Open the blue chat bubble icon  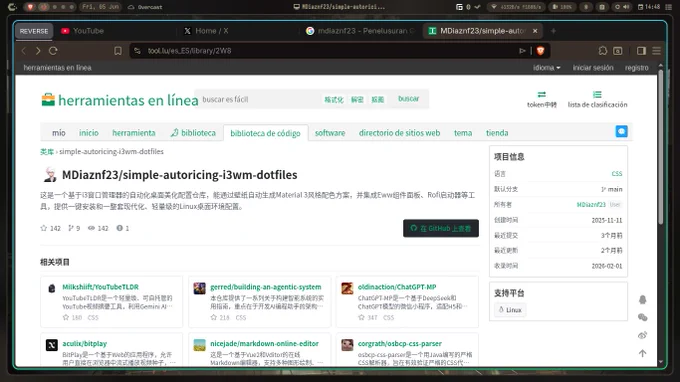621,131
